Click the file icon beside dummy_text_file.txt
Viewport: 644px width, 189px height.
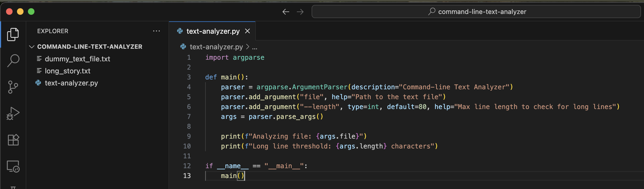(x=39, y=59)
